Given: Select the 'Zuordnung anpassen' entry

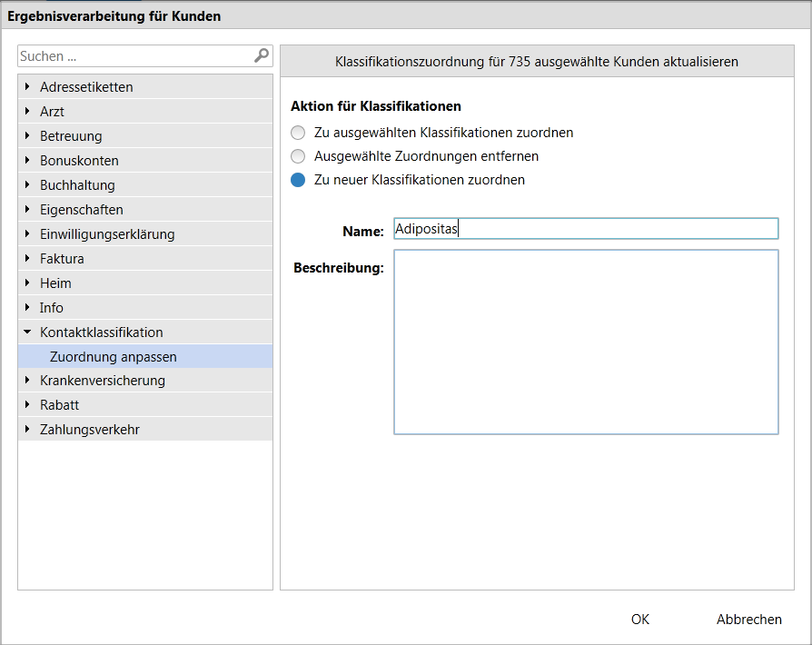Looking at the screenshot, I should tap(114, 357).
